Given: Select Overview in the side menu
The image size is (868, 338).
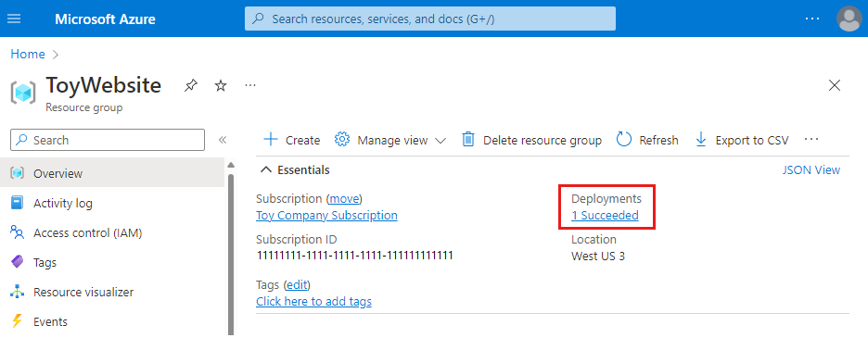Looking at the screenshot, I should (x=112, y=173).
